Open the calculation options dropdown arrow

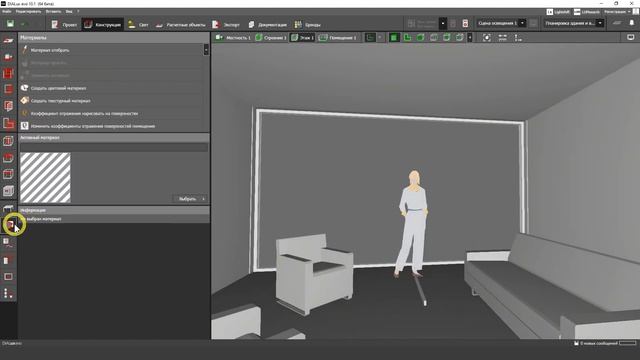tap(443, 23)
